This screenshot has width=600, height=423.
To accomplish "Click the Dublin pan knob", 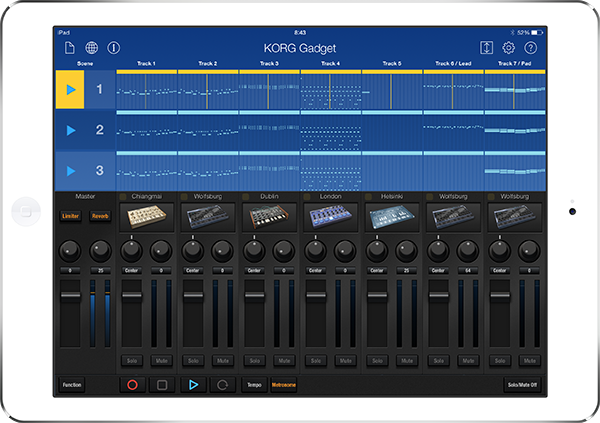I will click(254, 251).
